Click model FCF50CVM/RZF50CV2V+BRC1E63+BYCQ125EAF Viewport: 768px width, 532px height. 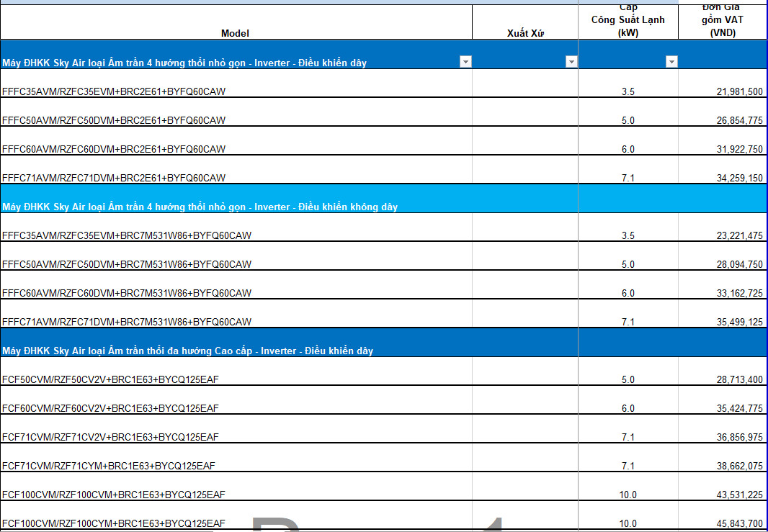[x=110, y=380]
